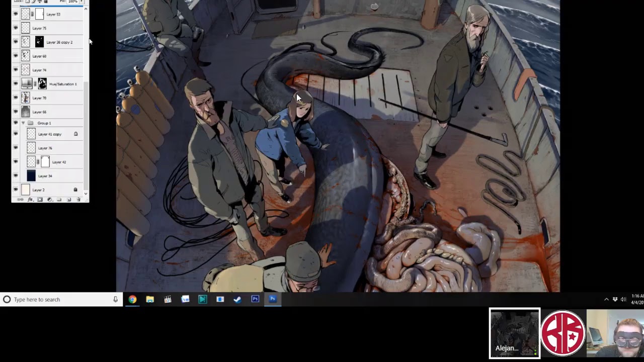This screenshot has height=362, width=644.
Task: Click the link layers icon
Action: 21,200
